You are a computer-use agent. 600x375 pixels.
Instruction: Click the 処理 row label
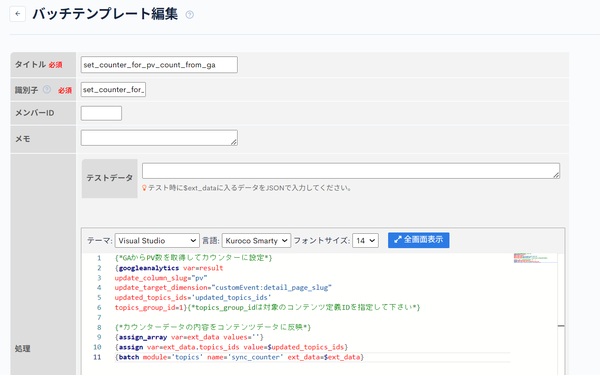click(x=23, y=349)
